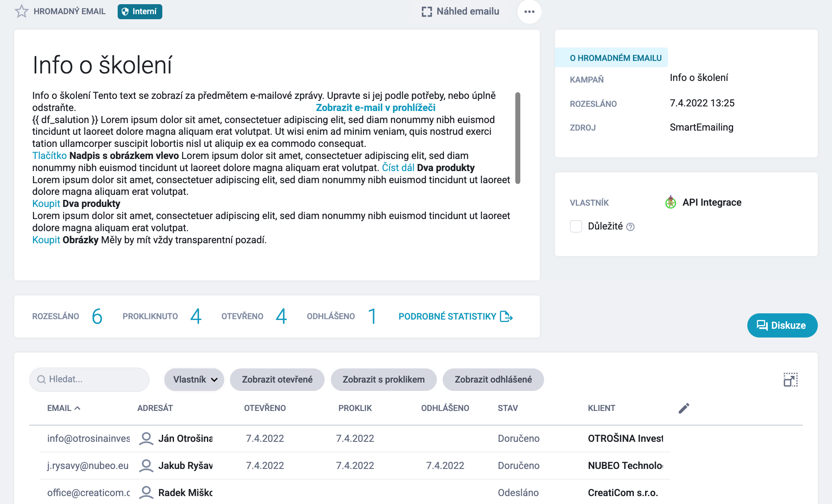Click the PROKLIK column header
Screen dimensions: 832x504
pyautogui.click(x=355, y=408)
